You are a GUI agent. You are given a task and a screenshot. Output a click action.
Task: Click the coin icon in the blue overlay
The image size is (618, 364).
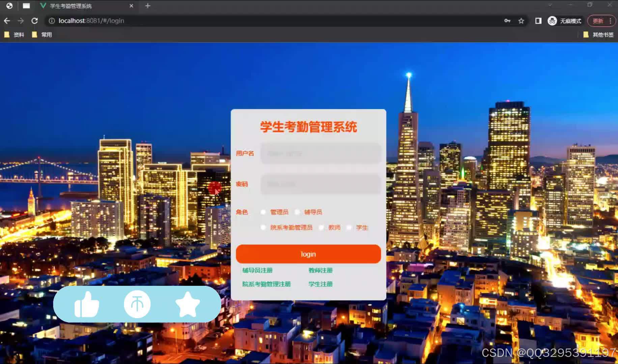(137, 304)
